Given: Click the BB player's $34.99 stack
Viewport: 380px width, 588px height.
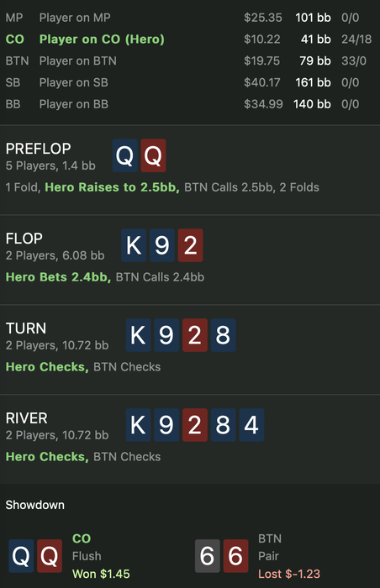Looking at the screenshot, I should (x=263, y=104).
